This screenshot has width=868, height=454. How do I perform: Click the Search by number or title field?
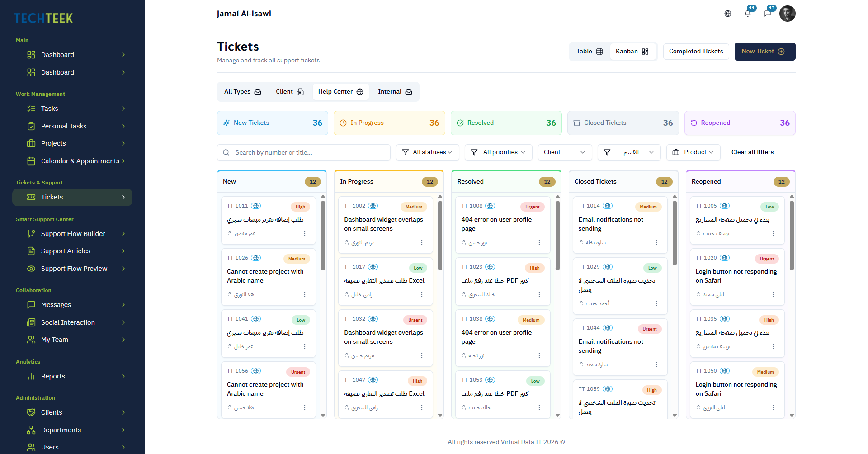point(304,152)
